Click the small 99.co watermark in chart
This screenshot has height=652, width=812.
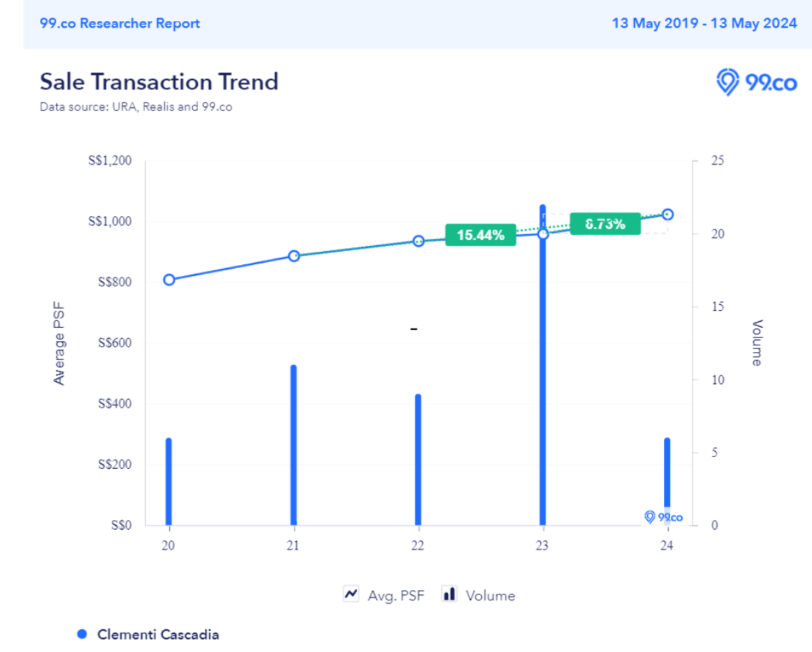(x=664, y=517)
